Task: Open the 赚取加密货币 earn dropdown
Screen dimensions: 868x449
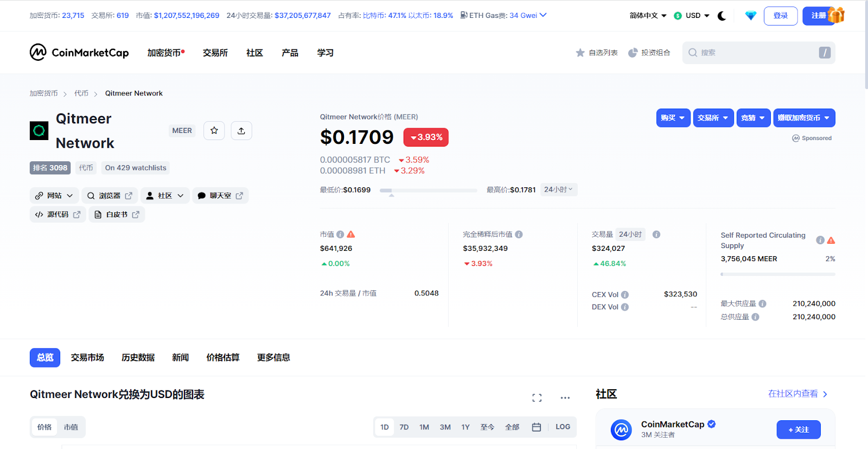Action: [804, 118]
